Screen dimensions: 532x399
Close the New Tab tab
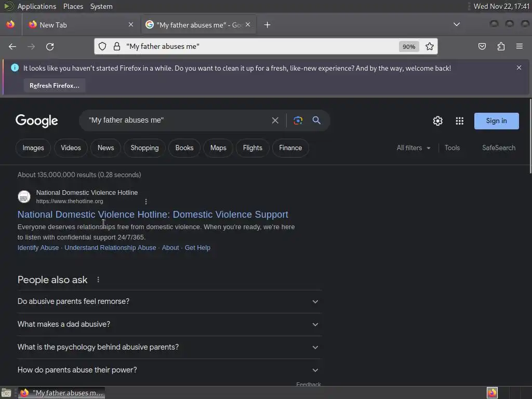click(x=131, y=24)
